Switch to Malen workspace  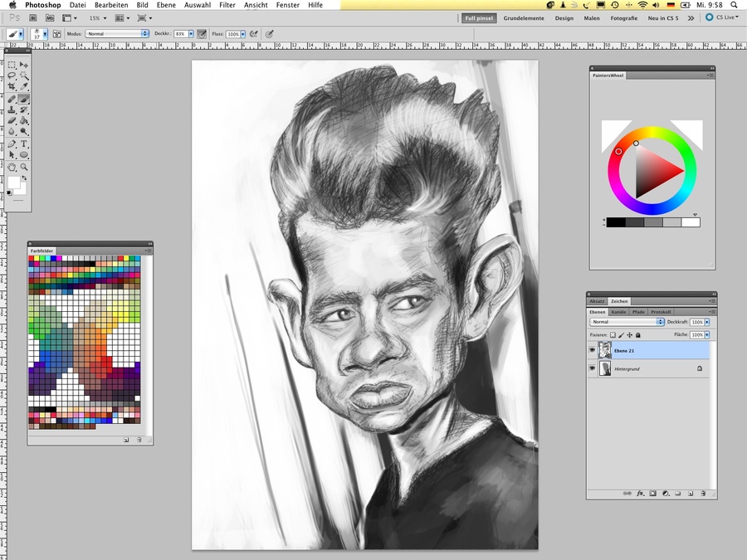coord(592,18)
